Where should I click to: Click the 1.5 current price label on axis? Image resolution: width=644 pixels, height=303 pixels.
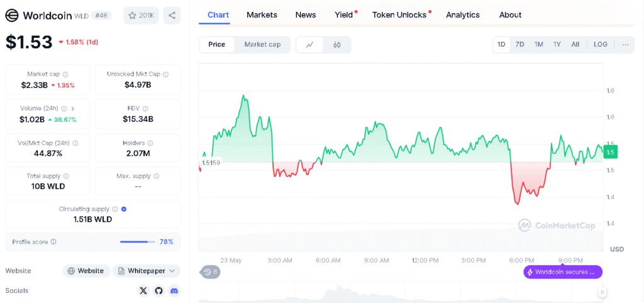[x=610, y=152]
